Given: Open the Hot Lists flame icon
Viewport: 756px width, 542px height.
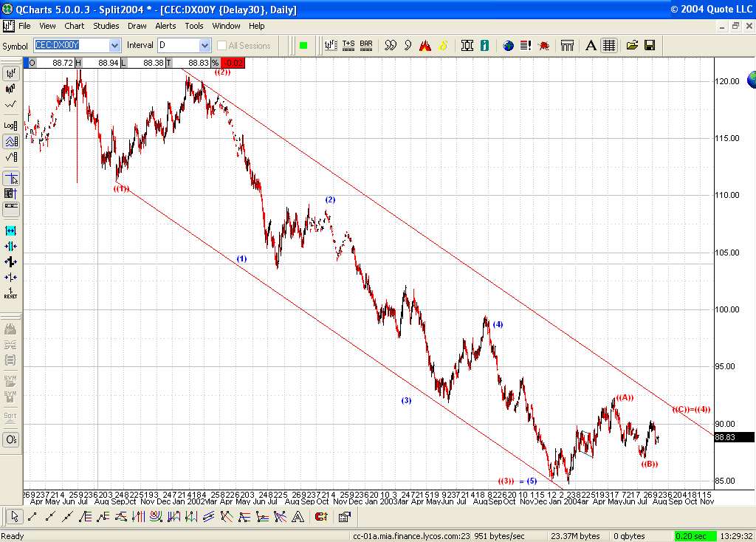Looking at the screenshot, I should point(424,45).
